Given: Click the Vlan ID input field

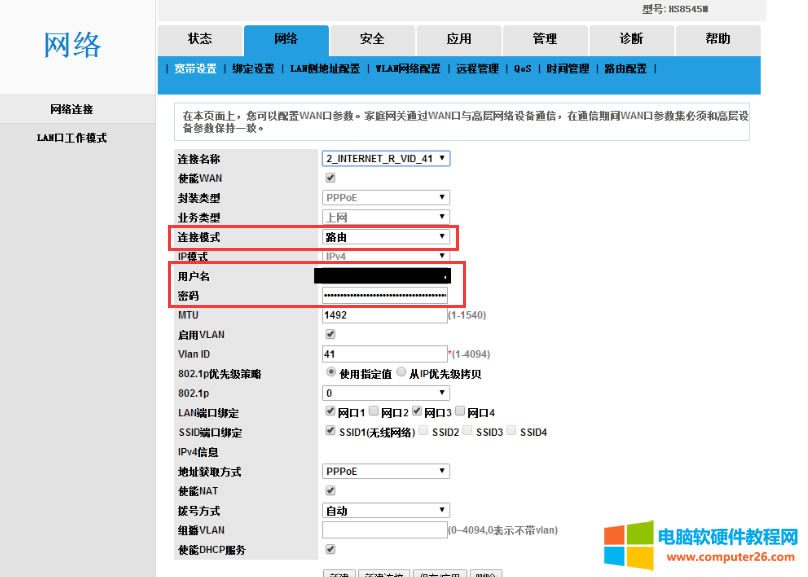Looking at the screenshot, I should click(x=384, y=354).
